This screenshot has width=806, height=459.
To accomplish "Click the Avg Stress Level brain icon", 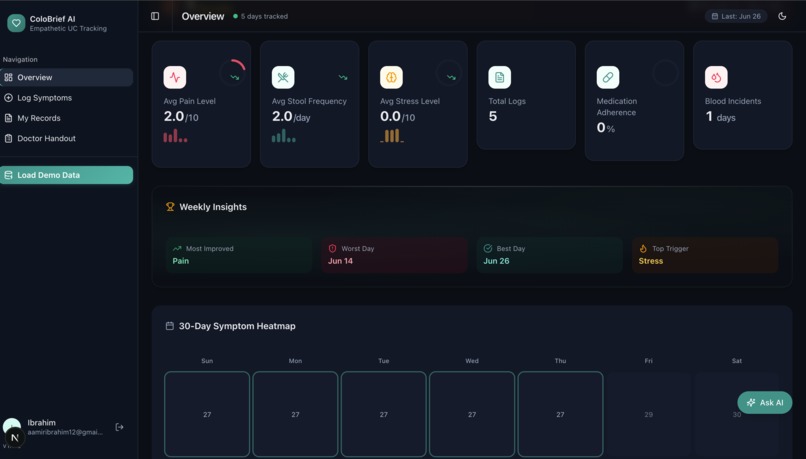I will [391, 77].
